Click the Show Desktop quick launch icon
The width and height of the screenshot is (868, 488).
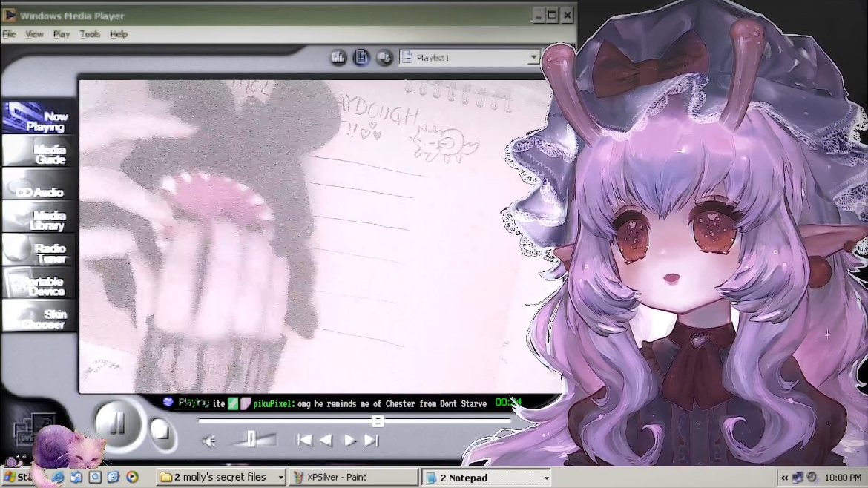pos(95,477)
